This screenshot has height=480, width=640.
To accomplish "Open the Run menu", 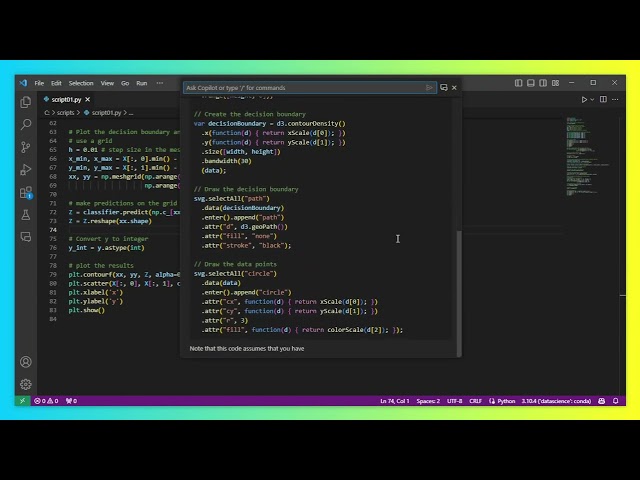I will coord(142,83).
